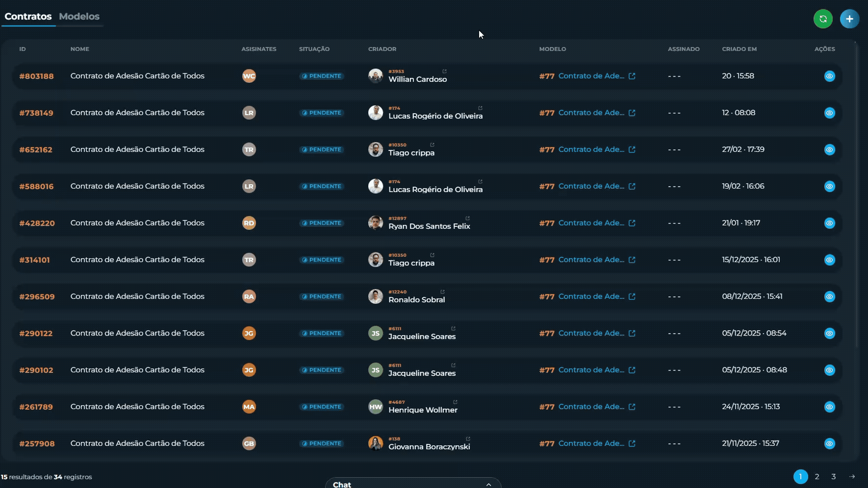View contract #314101 via eye icon
868x488 pixels.
829,260
